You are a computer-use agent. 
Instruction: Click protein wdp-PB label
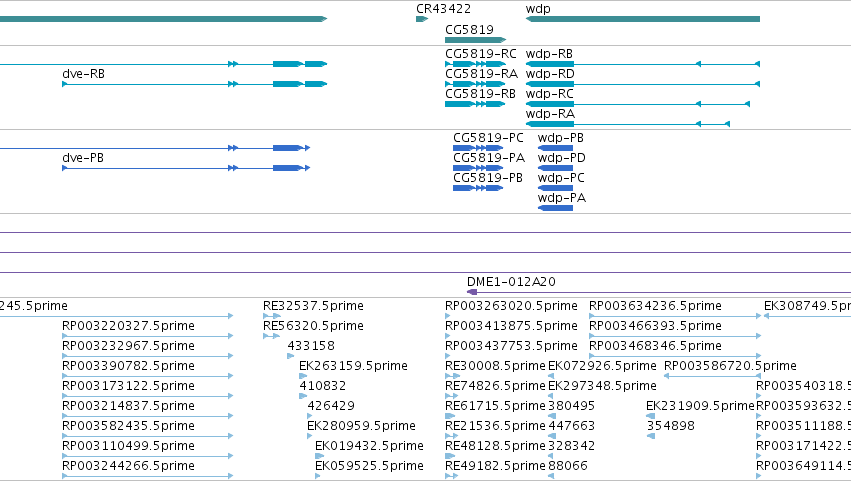(x=561, y=138)
